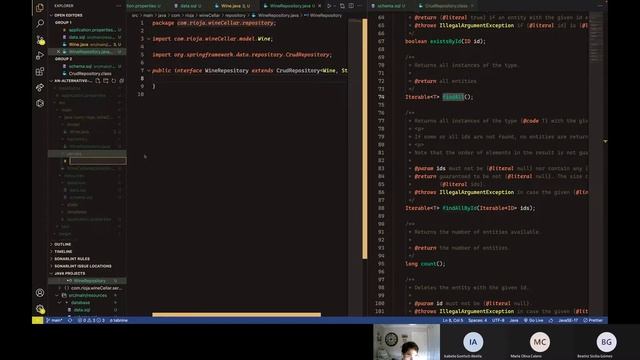Click the repository folder in breadcrumb
The height and width of the screenshot is (360, 640).
tap(236, 16)
